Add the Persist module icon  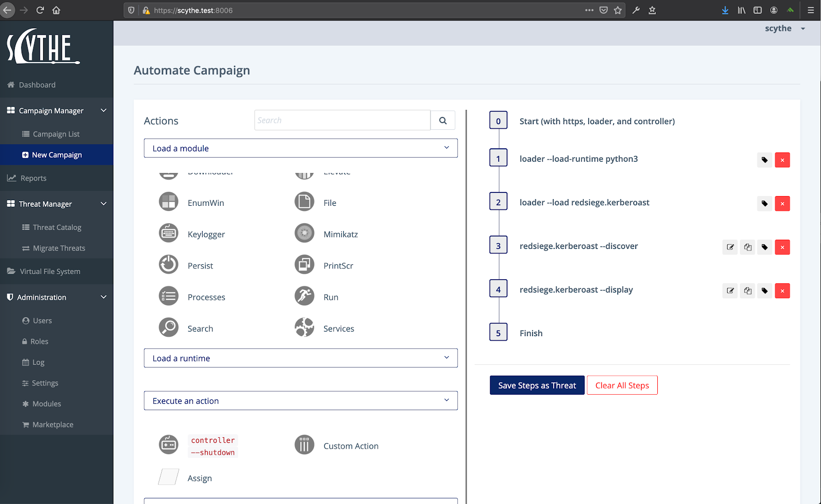[x=168, y=265]
